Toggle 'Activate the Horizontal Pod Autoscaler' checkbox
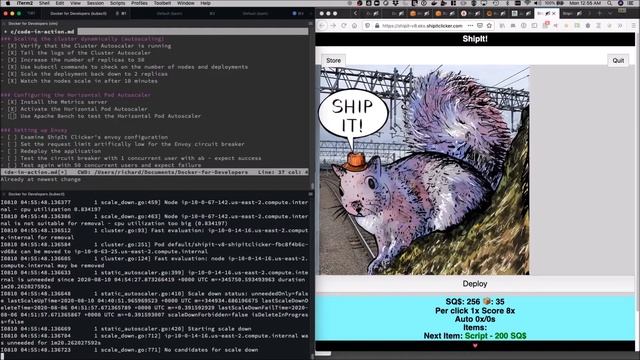Screen dimensions: 640x360 click(x=12, y=109)
